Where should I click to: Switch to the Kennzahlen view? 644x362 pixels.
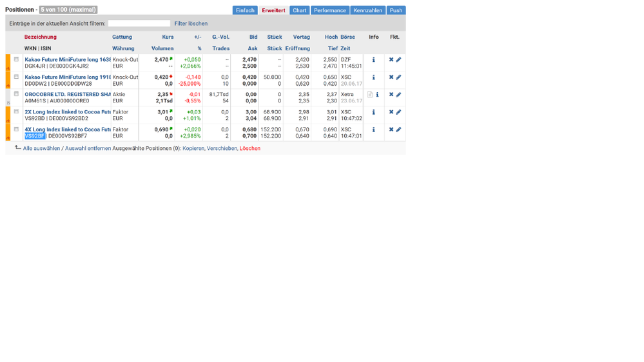(367, 10)
